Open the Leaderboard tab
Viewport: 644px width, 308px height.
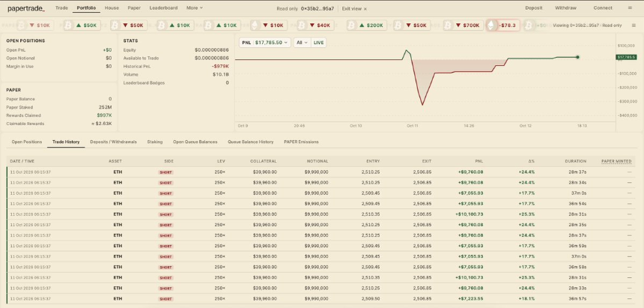tap(163, 7)
